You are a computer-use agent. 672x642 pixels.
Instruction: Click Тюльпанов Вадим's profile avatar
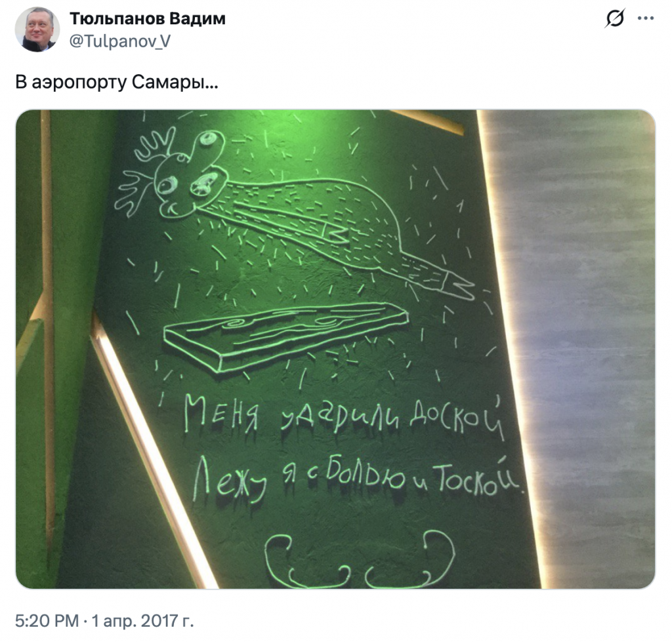click(37, 30)
